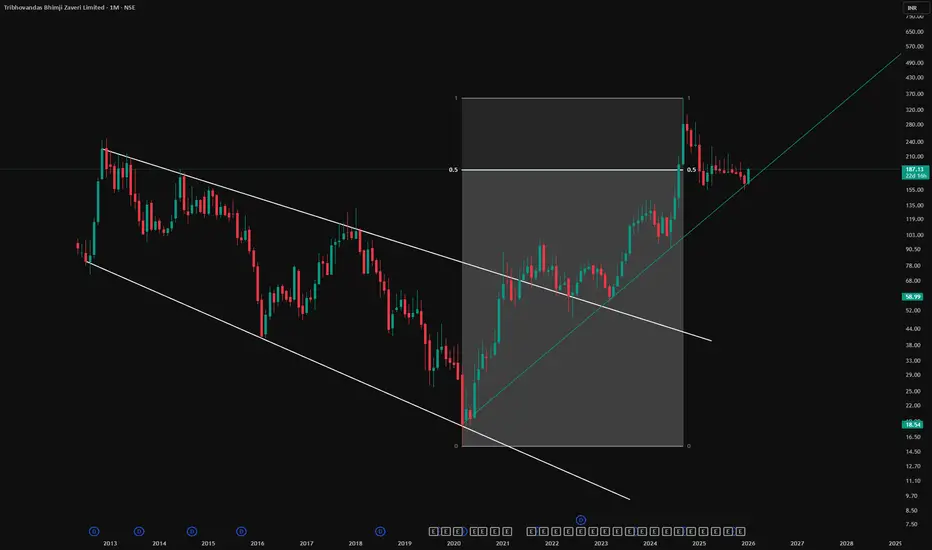Click the left level 1 Fibonacci label
Image resolution: width=932 pixels, height=550 pixels.
456,98
